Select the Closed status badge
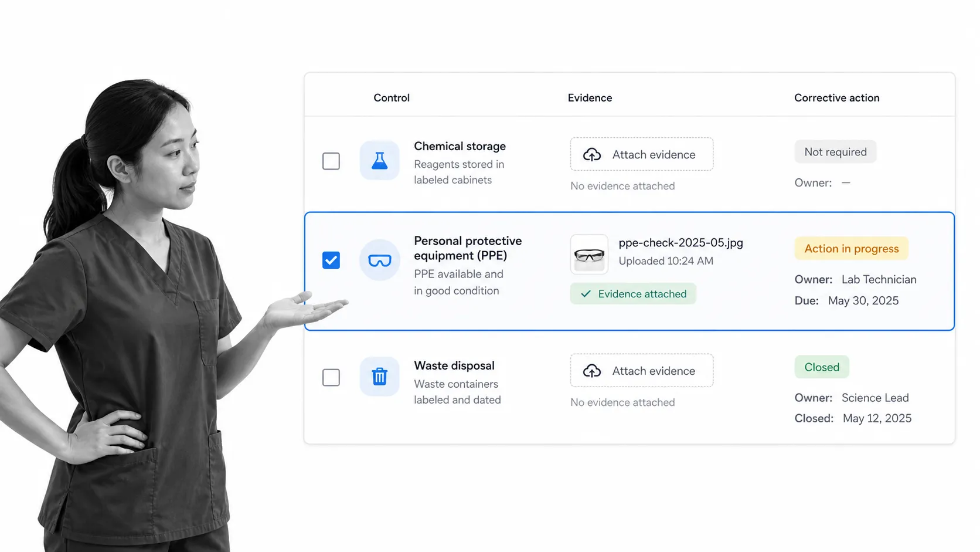This screenshot has height=552, width=980. pos(822,367)
